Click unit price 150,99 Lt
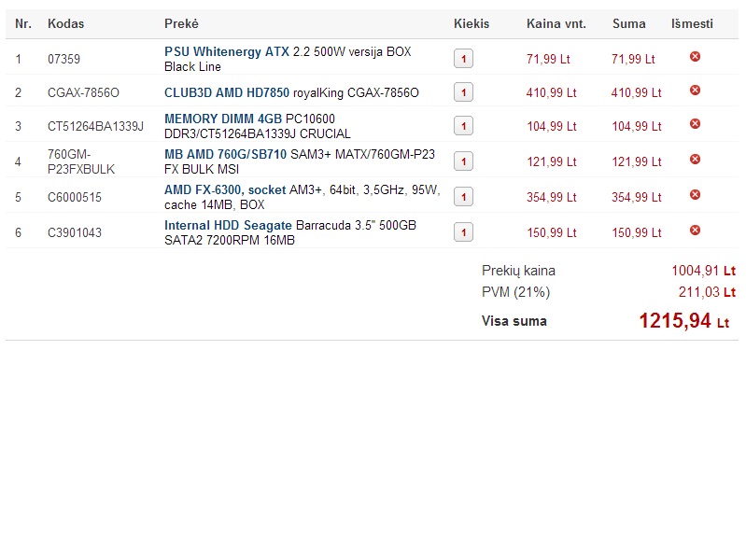Image resolution: width=746 pixels, height=560 pixels. [552, 232]
